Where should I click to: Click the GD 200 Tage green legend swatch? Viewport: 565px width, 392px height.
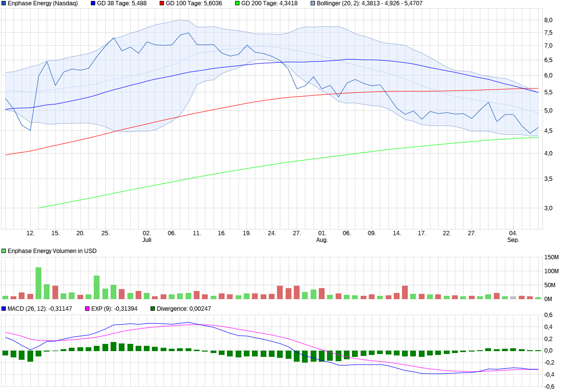pyautogui.click(x=237, y=3)
